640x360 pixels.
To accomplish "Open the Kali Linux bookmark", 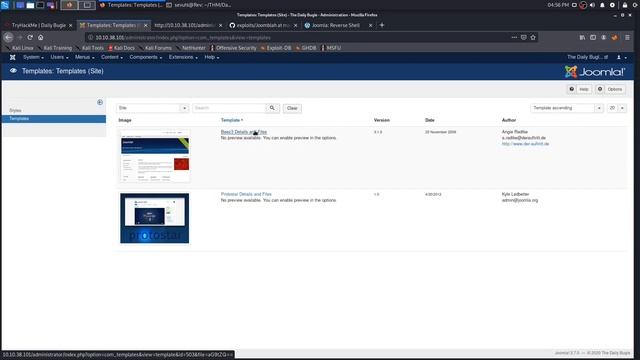I will point(20,48).
